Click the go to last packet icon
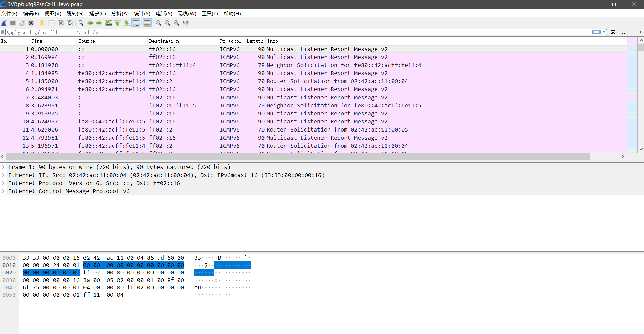This screenshot has width=644, height=334. pyautogui.click(x=126, y=23)
